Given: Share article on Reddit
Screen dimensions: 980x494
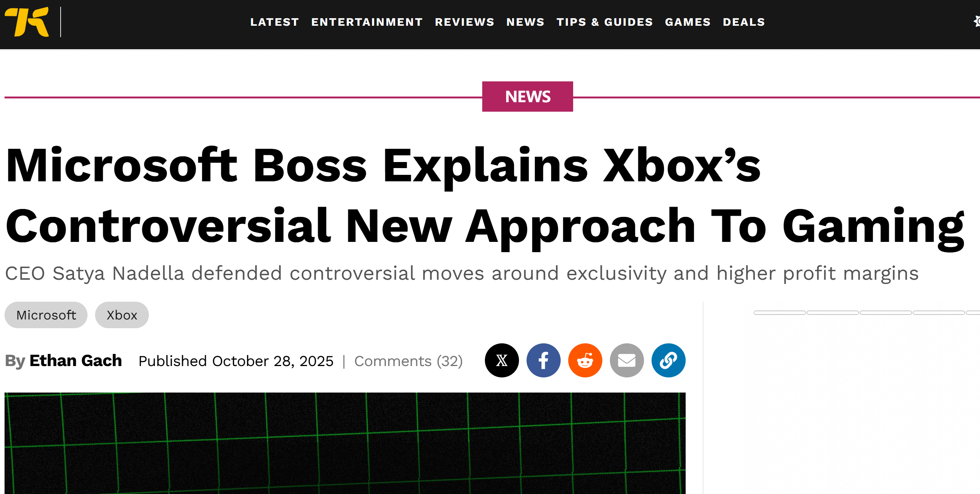Looking at the screenshot, I should pos(585,360).
